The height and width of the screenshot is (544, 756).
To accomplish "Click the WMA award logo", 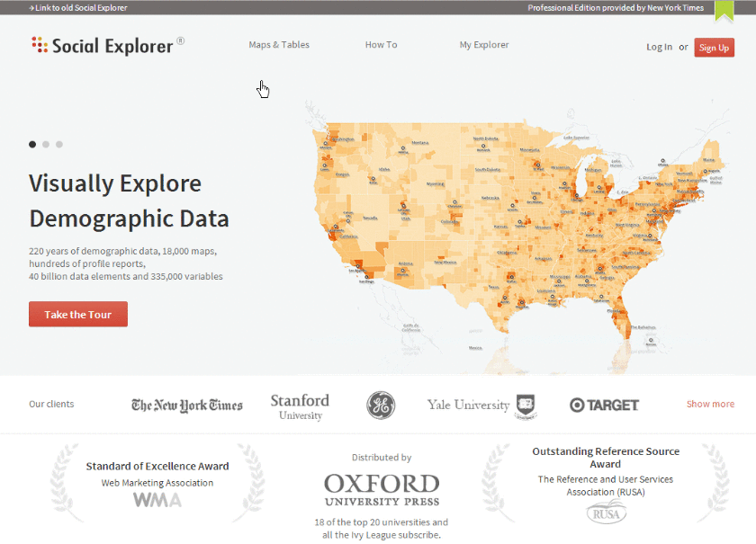I will coord(157,500).
